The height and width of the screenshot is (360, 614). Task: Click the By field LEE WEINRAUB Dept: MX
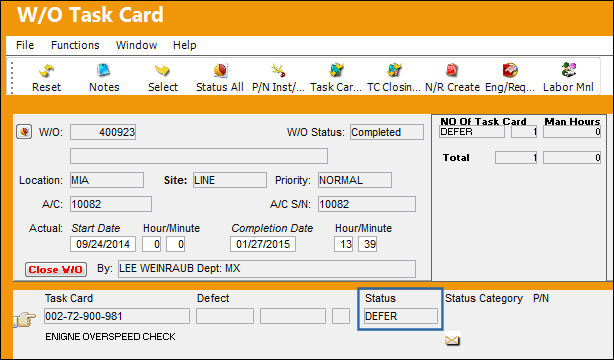[267, 269]
